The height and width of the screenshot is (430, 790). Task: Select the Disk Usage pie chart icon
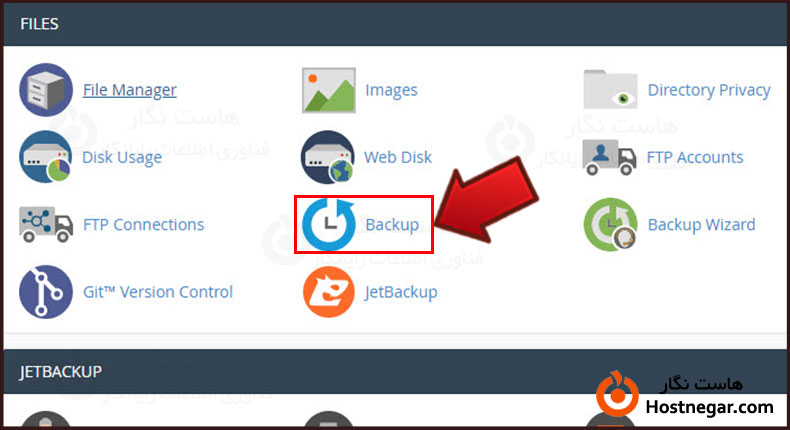tap(46, 157)
